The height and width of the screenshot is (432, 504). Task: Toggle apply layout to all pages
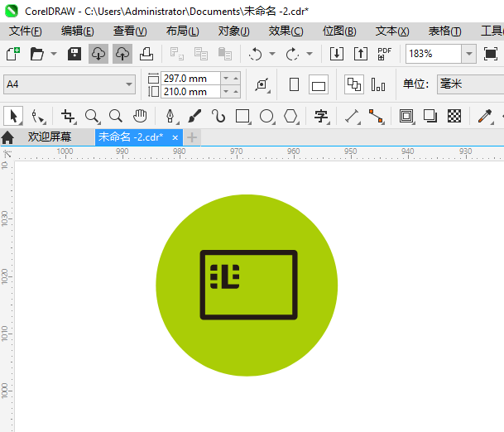354,84
